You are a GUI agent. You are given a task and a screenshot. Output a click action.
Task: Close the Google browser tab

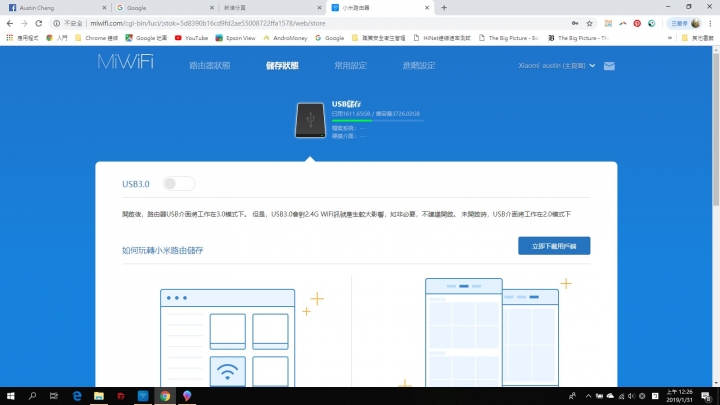pyautogui.click(x=212, y=8)
